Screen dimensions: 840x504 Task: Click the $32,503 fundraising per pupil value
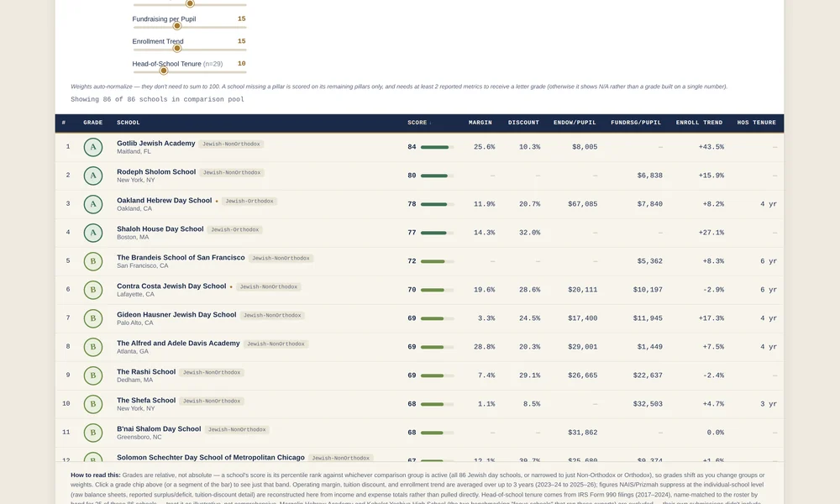point(648,404)
